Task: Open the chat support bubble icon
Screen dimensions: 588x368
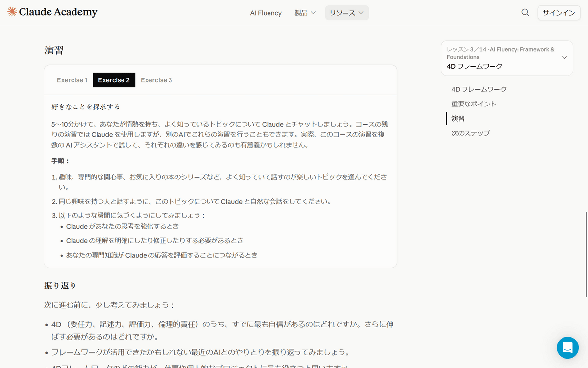Action: pos(567,347)
